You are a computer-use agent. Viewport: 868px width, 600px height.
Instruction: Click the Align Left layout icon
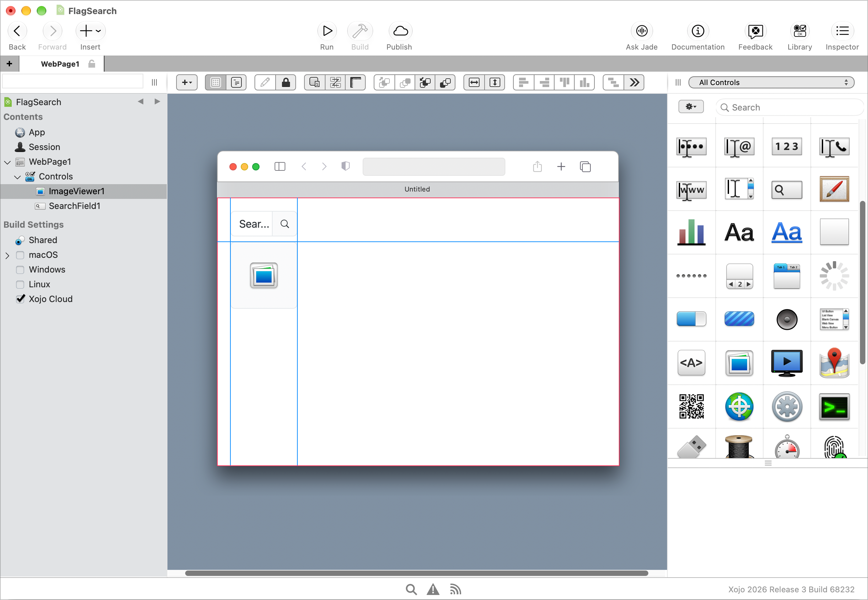[523, 82]
